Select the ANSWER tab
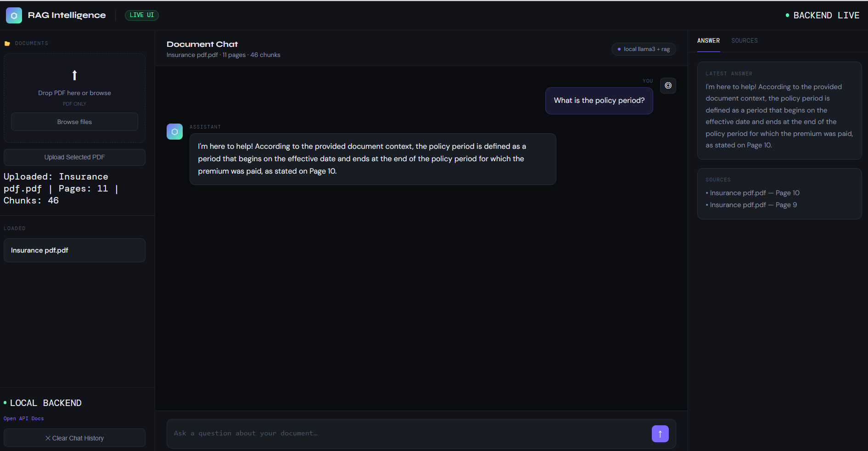 point(708,40)
